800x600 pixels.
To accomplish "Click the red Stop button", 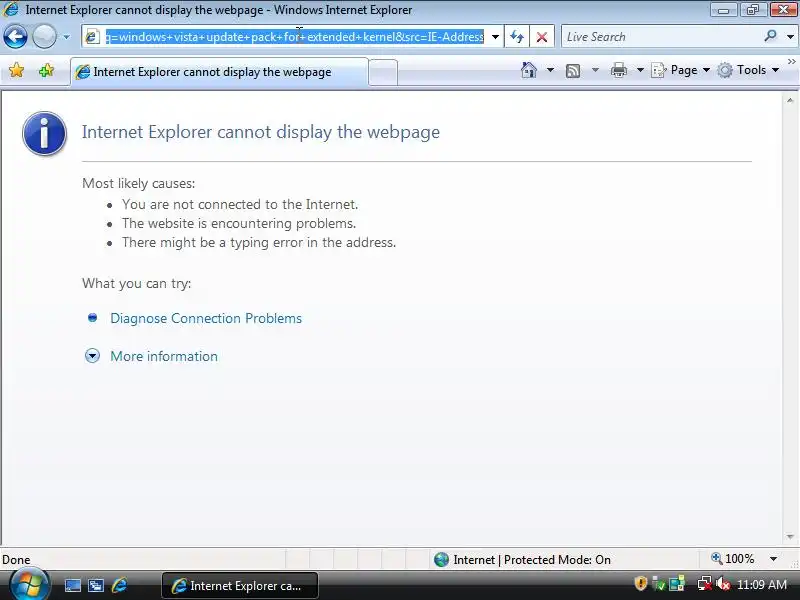I will coord(542,37).
